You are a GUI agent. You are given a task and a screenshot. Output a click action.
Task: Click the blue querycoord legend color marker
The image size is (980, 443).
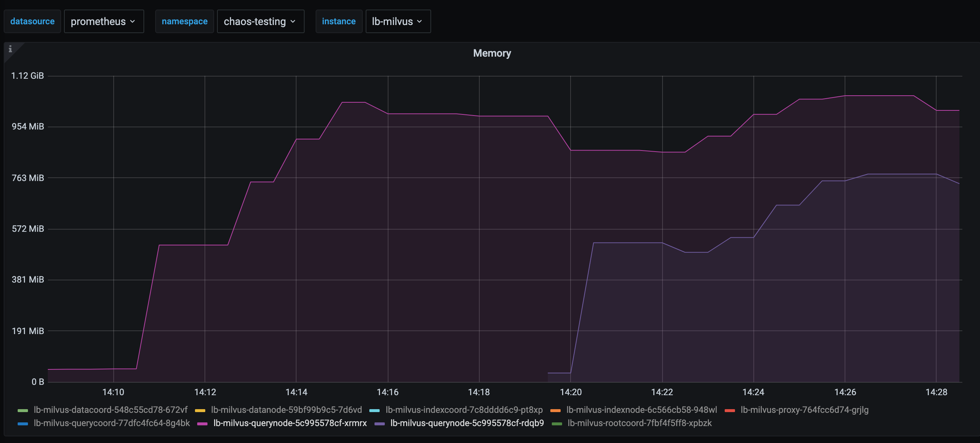click(x=23, y=423)
